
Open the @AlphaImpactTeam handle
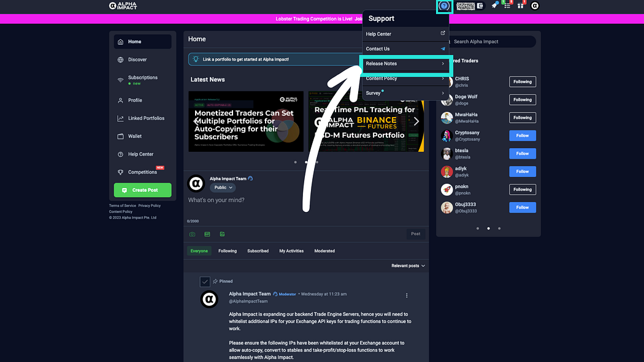(x=248, y=301)
